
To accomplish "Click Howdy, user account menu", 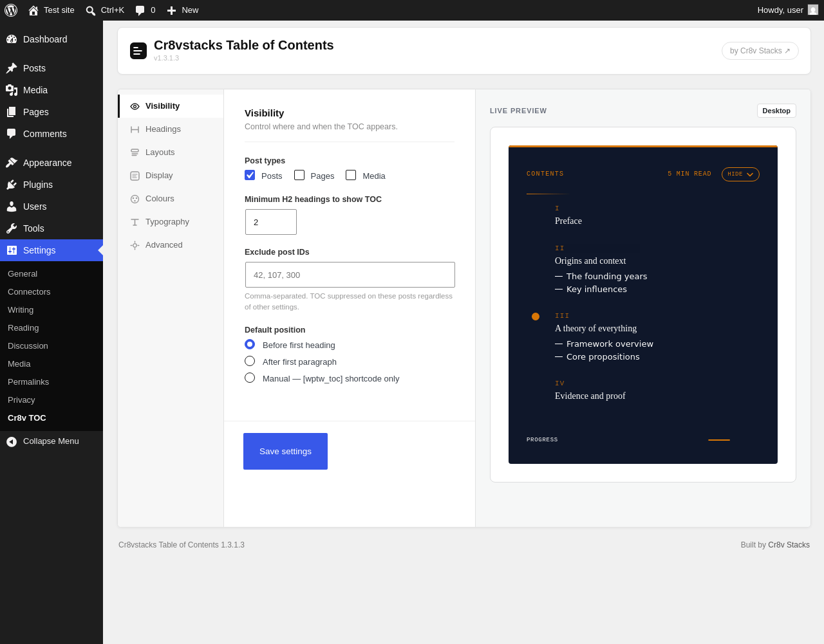I will pyautogui.click(x=788, y=10).
